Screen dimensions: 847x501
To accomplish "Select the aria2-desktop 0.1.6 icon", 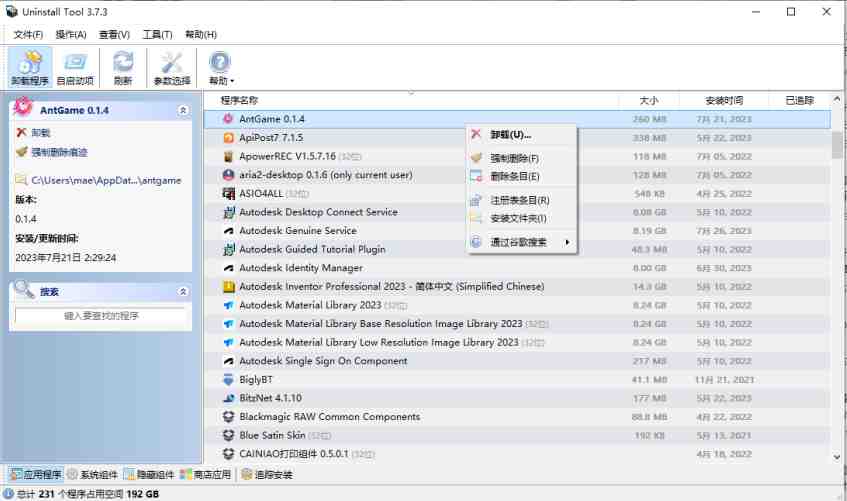I will [x=228, y=175].
